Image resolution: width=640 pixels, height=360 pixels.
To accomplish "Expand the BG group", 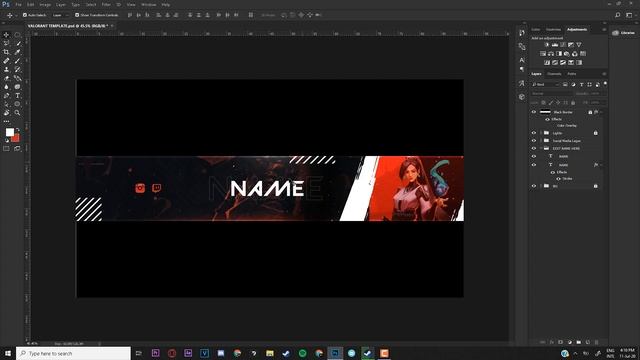I will click(x=541, y=186).
